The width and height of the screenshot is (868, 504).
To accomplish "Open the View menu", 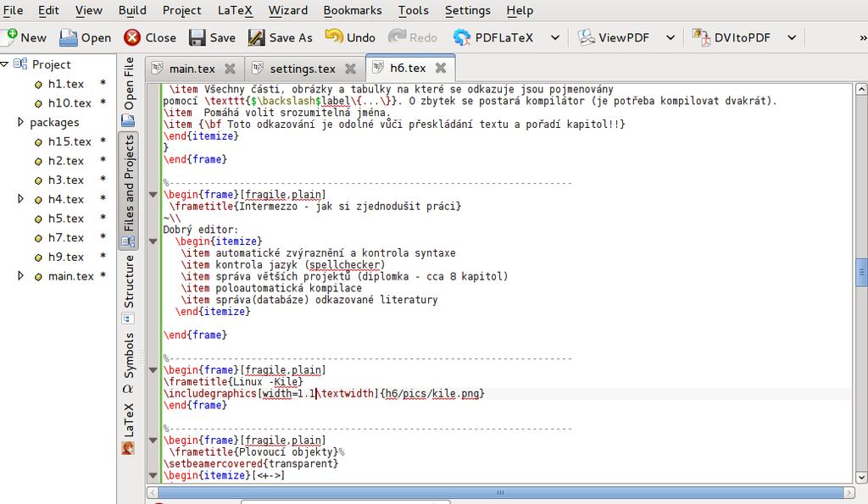I will click(88, 10).
